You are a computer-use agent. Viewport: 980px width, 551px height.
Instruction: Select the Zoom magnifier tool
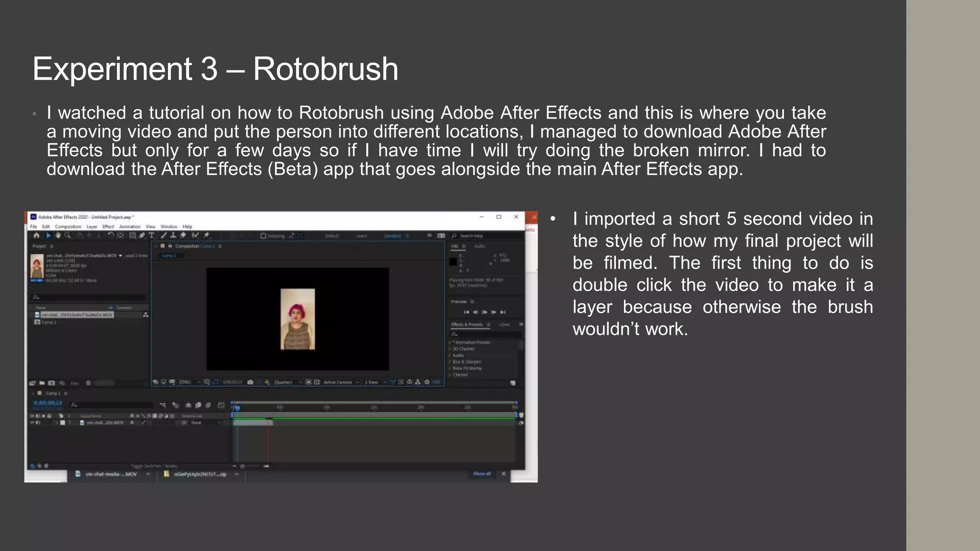[x=67, y=235]
